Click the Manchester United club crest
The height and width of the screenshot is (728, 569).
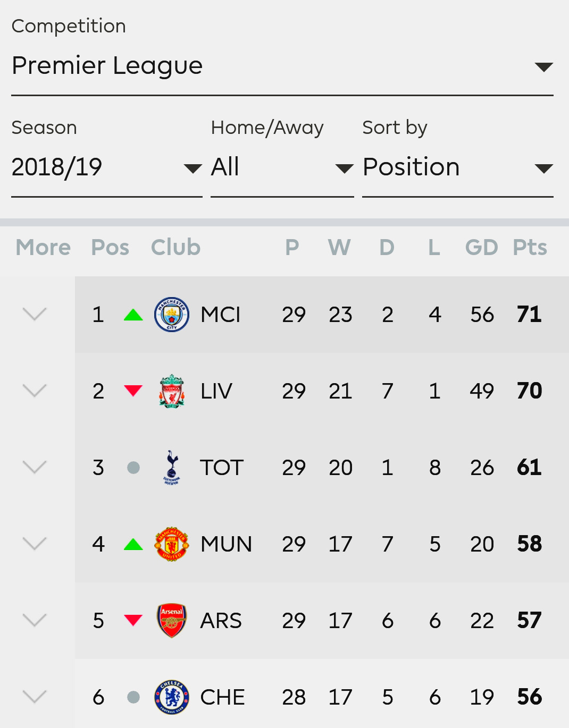coord(171,544)
